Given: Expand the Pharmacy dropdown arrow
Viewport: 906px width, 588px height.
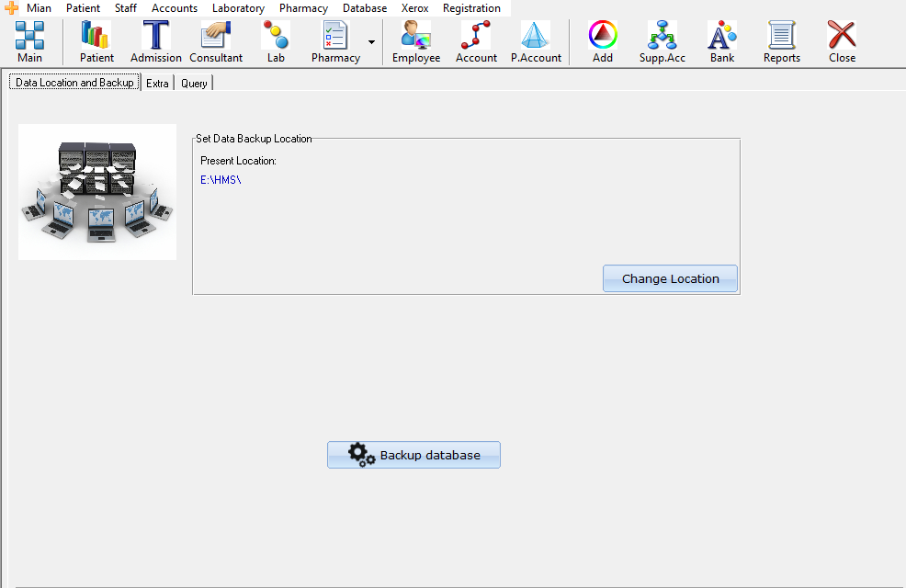Looking at the screenshot, I should (371, 42).
